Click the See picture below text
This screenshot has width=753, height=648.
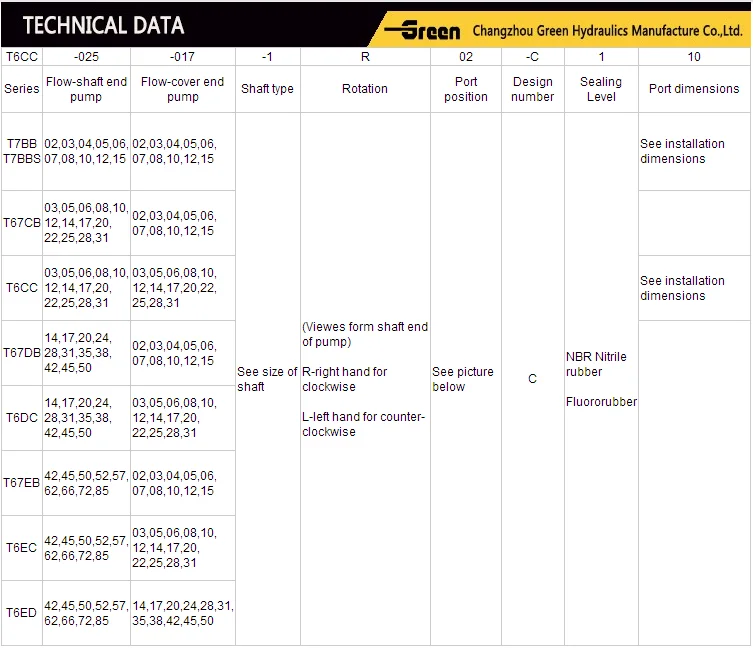point(463,379)
